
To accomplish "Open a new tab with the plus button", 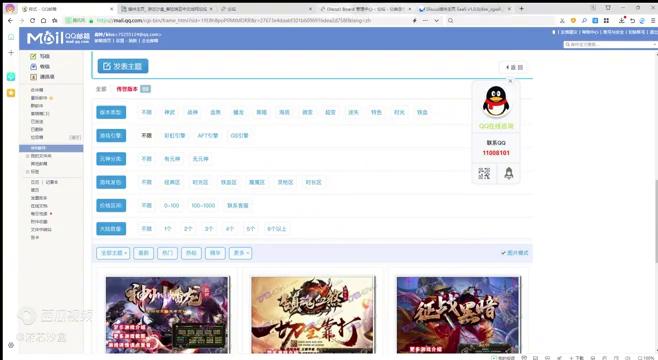I will point(522,8).
